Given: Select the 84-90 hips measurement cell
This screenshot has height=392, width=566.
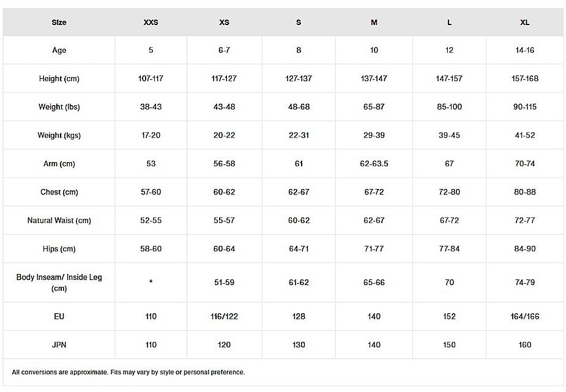Looking at the screenshot, I should 524,249.
